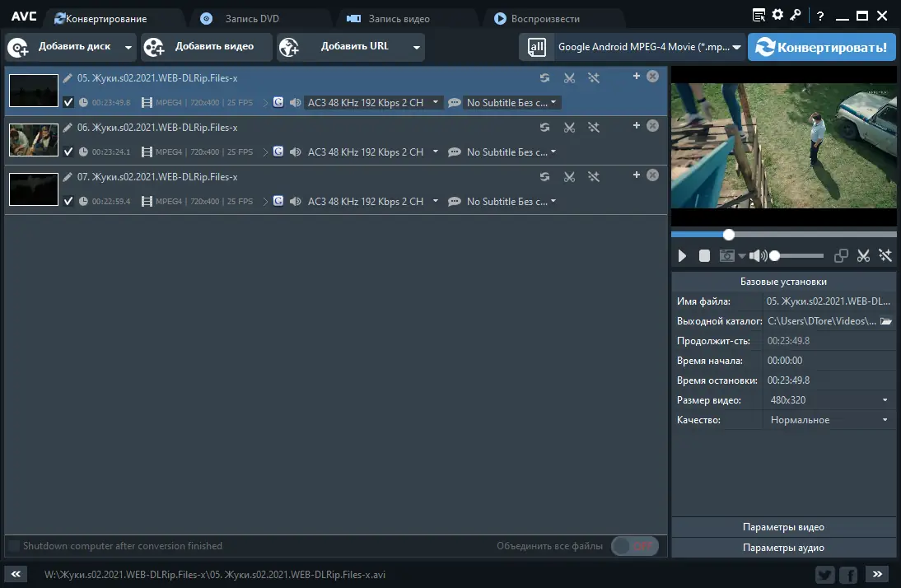Image resolution: width=901 pixels, height=588 pixels.
Task: Open Параметры аудио section
Action: coord(783,548)
